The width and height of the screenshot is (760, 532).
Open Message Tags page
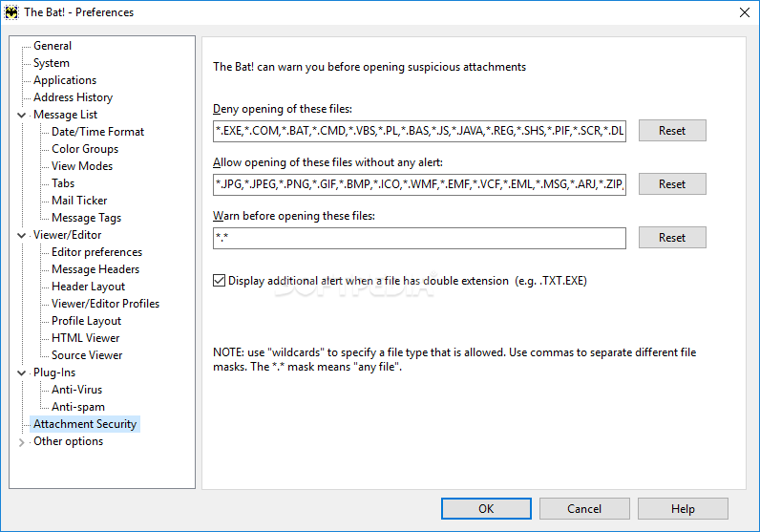86,218
